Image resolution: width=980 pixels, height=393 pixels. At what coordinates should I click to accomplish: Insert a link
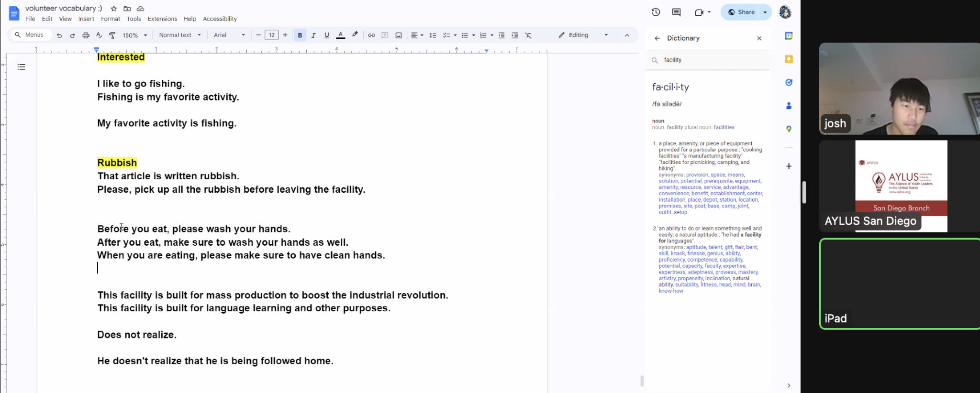371,35
